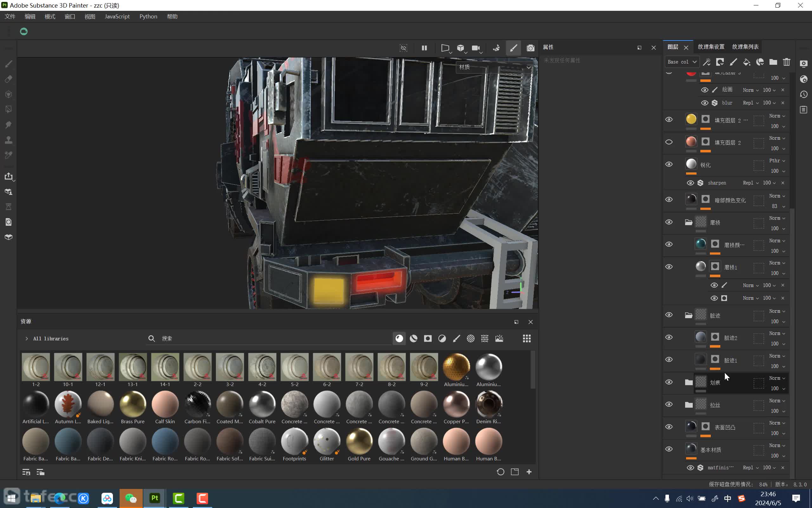Open the camera settings icon in viewport toolbar
The width and height of the screenshot is (812, 508).
pos(476,48)
